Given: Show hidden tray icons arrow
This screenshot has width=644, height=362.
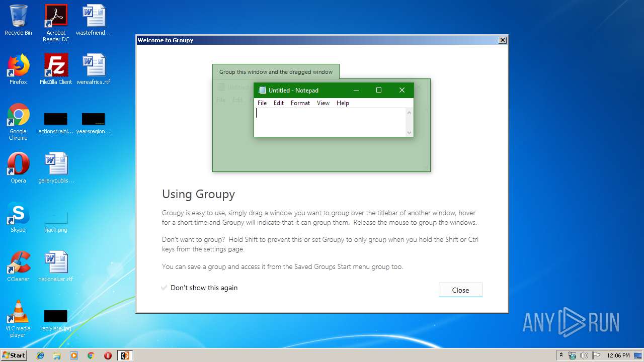Looking at the screenshot, I should (561, 355).
